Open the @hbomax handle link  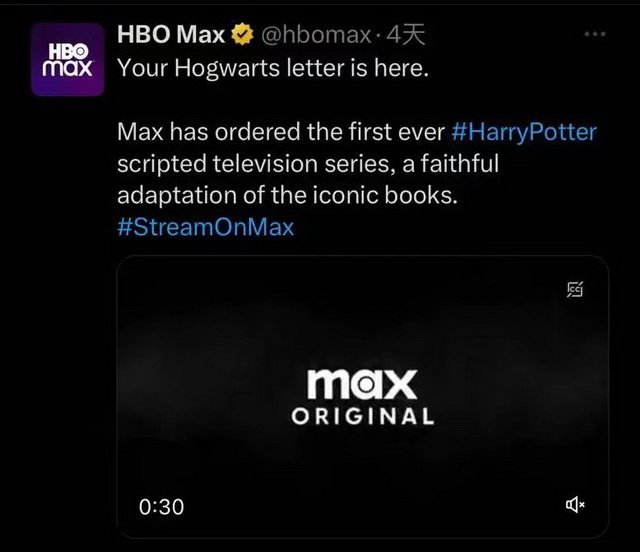click(316, 35)
